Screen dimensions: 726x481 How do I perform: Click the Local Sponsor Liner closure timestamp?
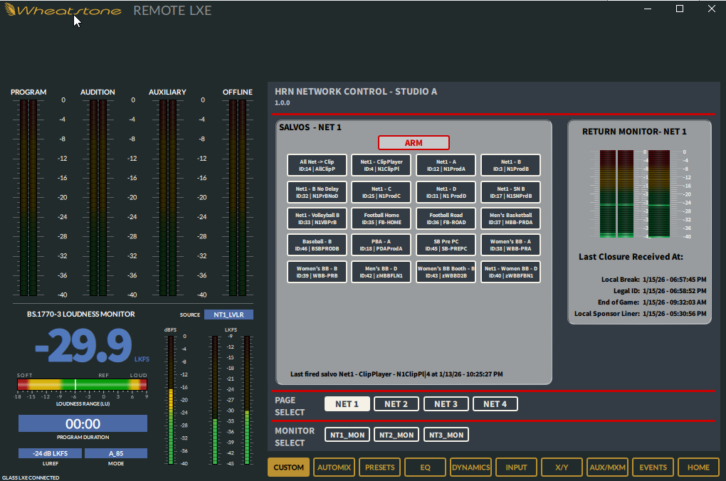[674, 313]
